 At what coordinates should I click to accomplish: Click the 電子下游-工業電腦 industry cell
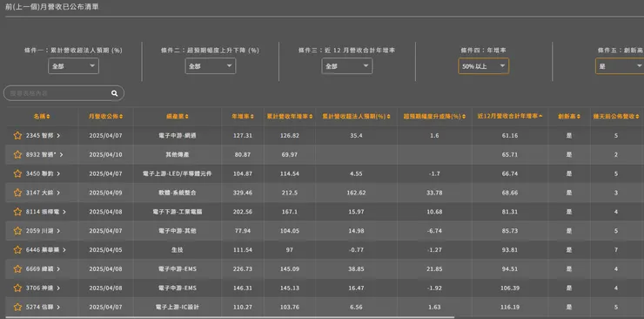pyautogui.click(x=177, y=212)
